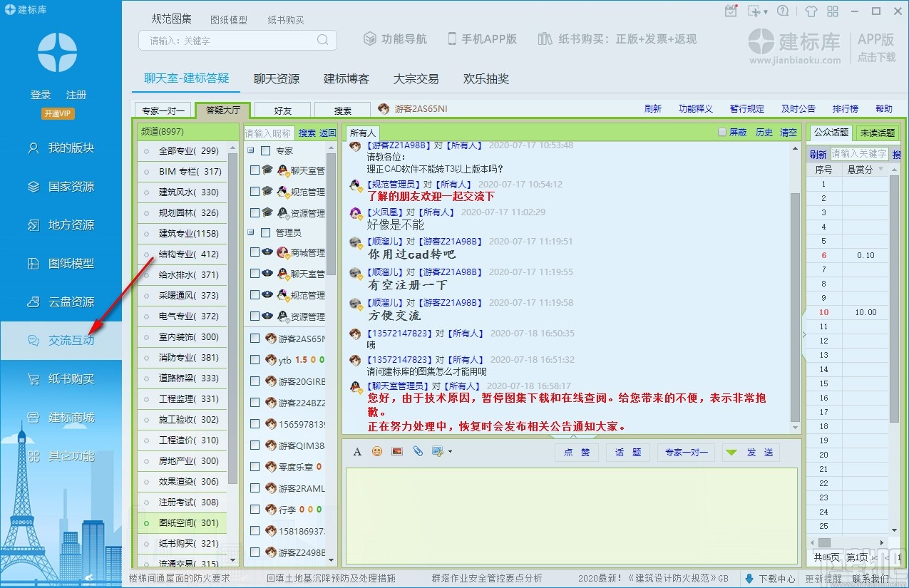Collapse the 管理员 tree group
The image size is (909, 588).
[x=250, y=232]
